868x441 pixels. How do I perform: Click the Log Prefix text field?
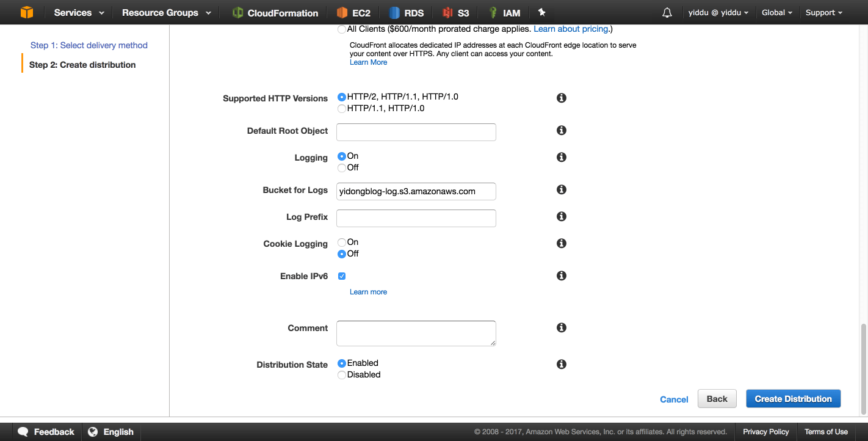point(416,218)
